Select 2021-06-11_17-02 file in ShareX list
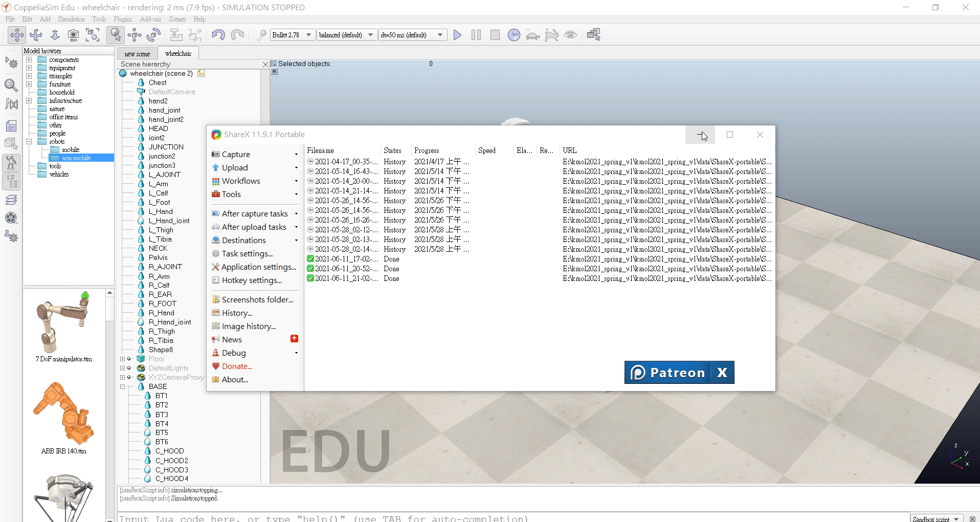The height and width of the screenshot is (522, 980). pyautogui.click(x=346, y=259)
